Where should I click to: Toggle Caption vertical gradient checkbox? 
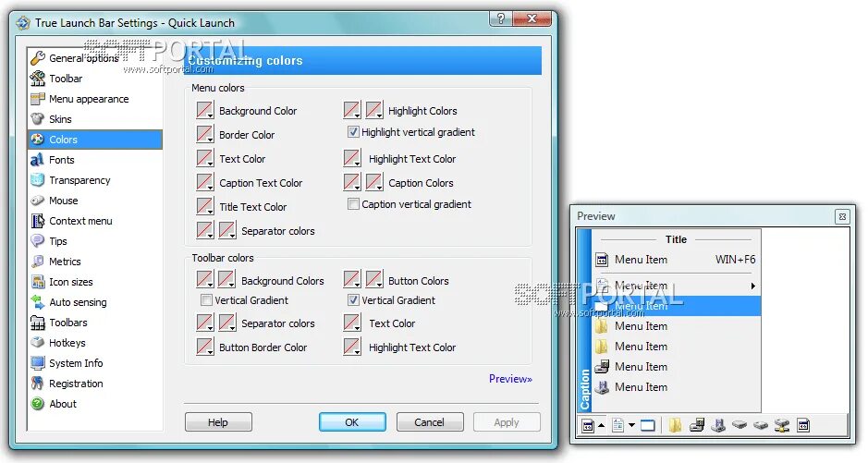[x=353, y=204]
